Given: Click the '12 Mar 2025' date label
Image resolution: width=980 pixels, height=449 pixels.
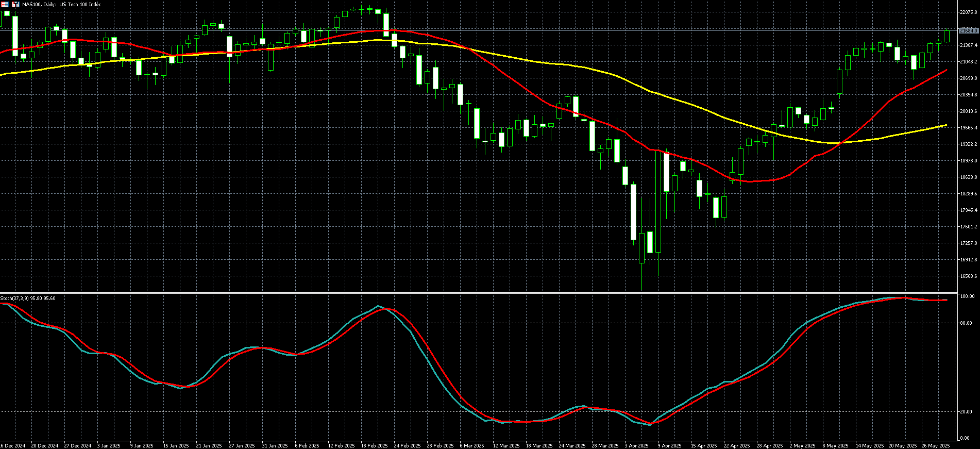Looking at the screenshot, I should (x=506, y=446).
